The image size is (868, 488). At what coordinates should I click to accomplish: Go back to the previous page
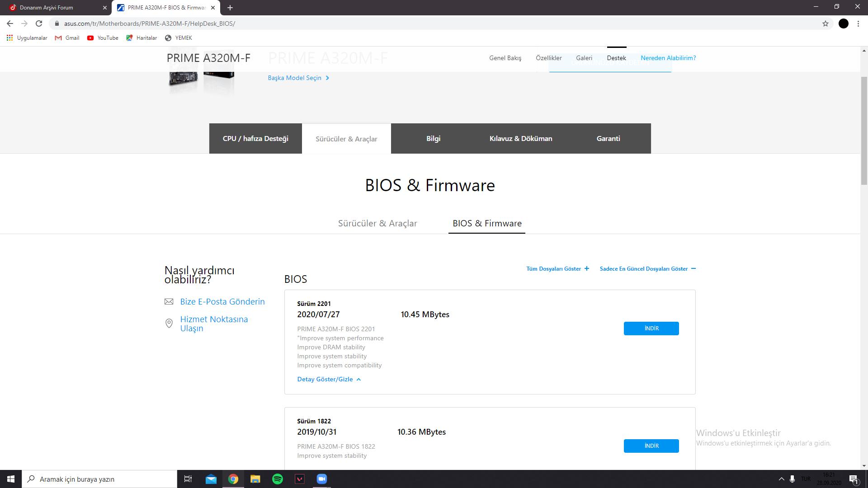point(10,23)
